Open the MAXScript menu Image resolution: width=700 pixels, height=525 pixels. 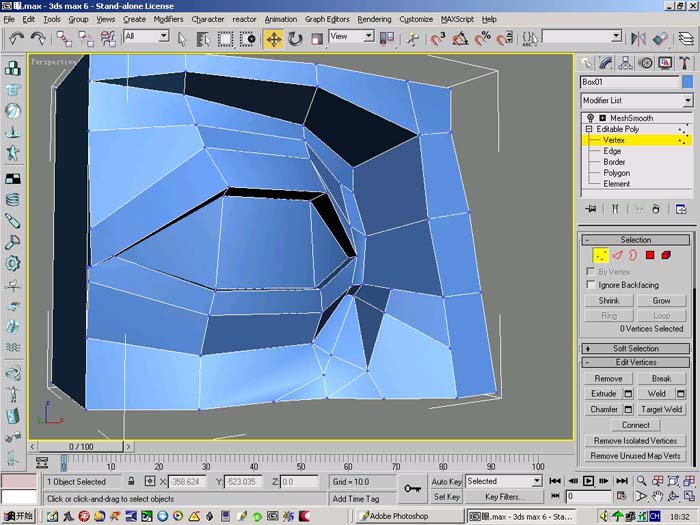pyautogui.click(x=457, y=19)
